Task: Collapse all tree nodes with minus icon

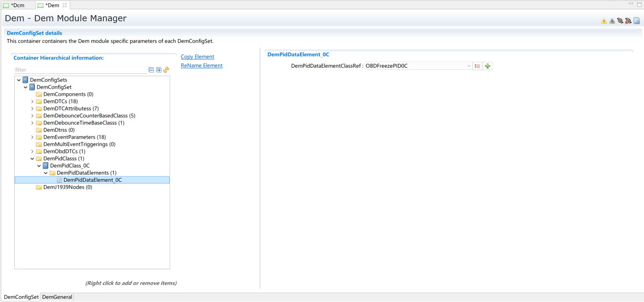Action: (x=152, y=70)
